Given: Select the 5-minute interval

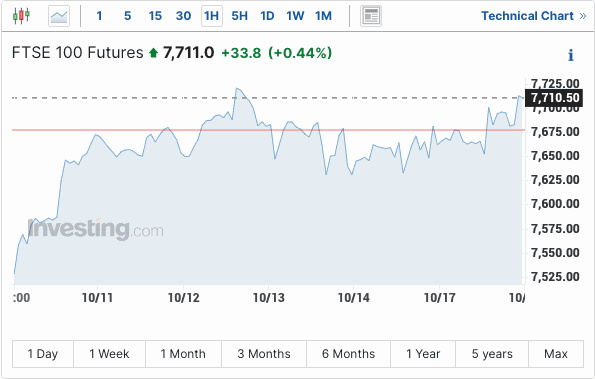Looking at the screenshot, I should (128, 16).
